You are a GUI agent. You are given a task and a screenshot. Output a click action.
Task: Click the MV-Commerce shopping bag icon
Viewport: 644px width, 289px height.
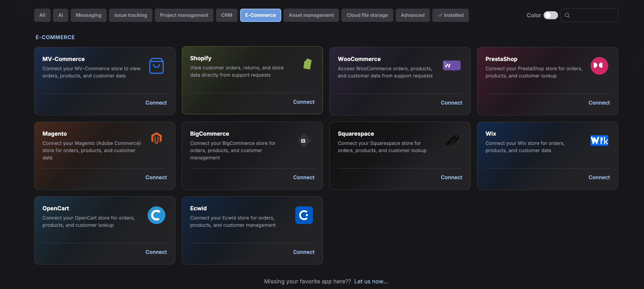[x=156, y=66]
